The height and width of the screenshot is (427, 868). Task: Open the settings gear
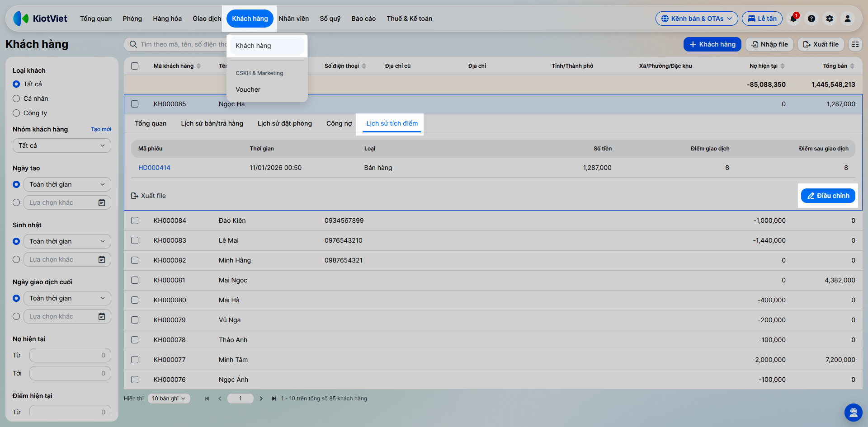point(830,19)
